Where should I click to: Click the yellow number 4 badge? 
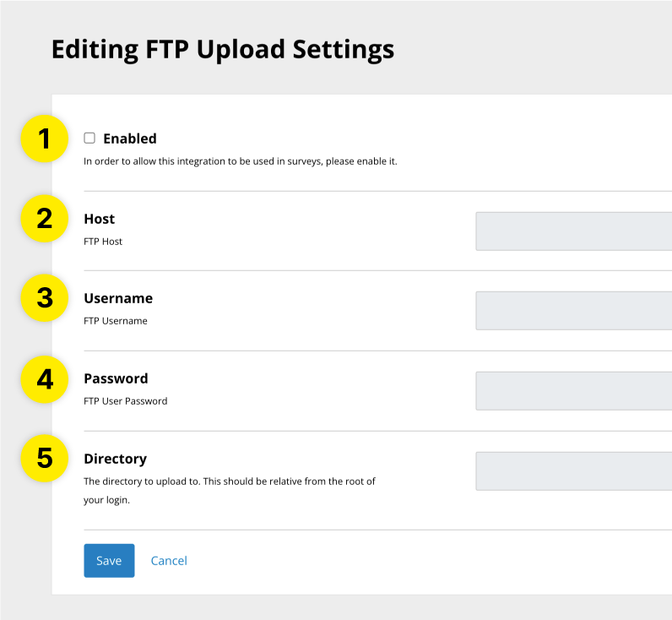click(44, 378)
